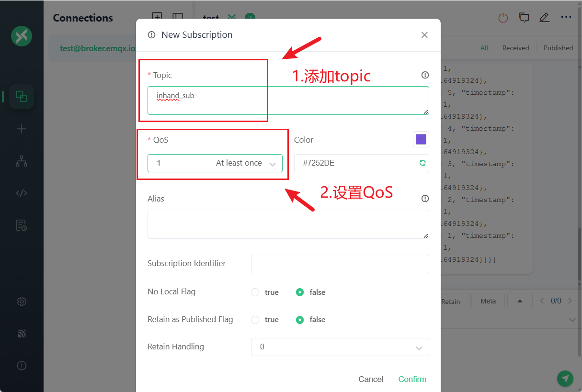The height and width of the screenshot is (392, 582).
Task: Click Confirm to add subscription
Action: point(412,379)
